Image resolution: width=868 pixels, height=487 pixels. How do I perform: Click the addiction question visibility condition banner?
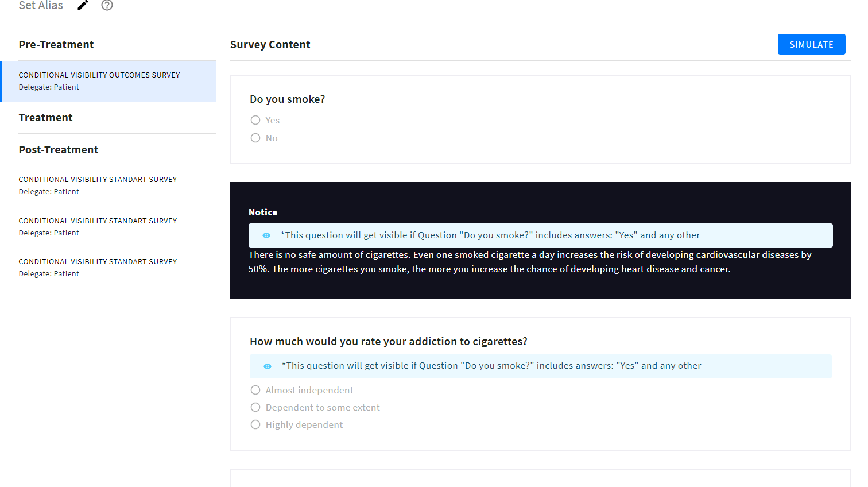[540, 366]
